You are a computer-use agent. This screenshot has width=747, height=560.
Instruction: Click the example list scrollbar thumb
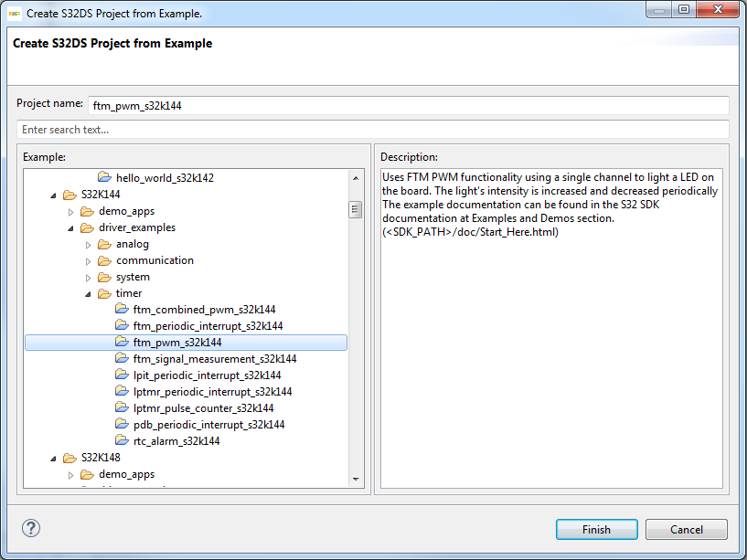356,209
